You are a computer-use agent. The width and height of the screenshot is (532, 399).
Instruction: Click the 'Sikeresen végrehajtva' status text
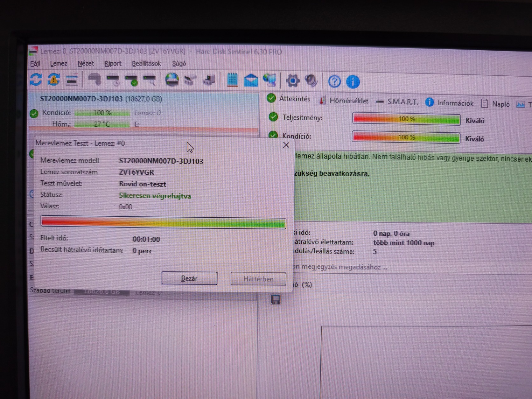point(155,196)
